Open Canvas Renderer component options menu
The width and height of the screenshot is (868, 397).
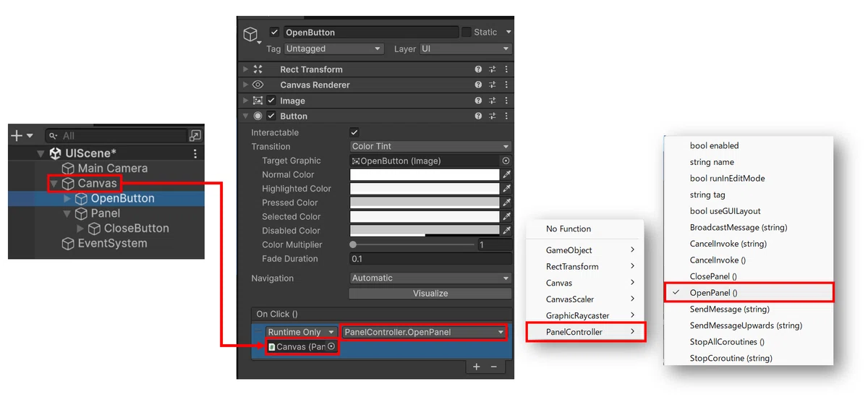coord(506,85)
